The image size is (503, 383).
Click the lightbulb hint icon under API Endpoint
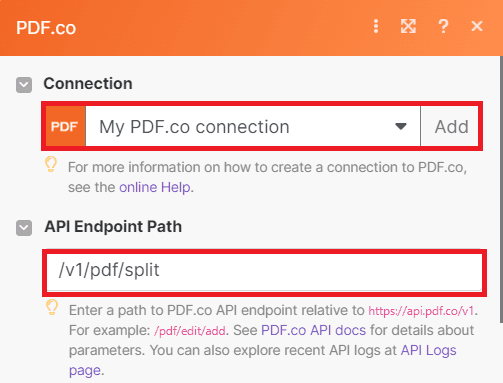click(52, 307)
